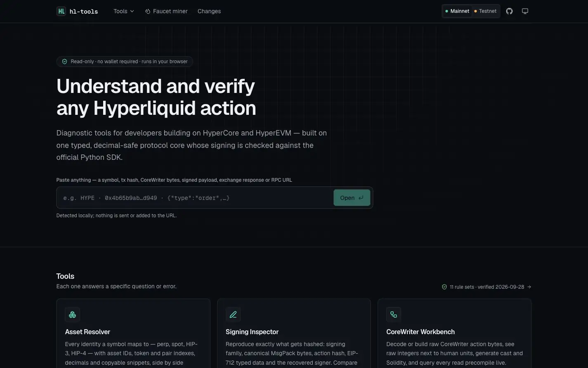Click the 'Paste anything' label above input
This screenshot has width=588, height=368.
[174, 180]
